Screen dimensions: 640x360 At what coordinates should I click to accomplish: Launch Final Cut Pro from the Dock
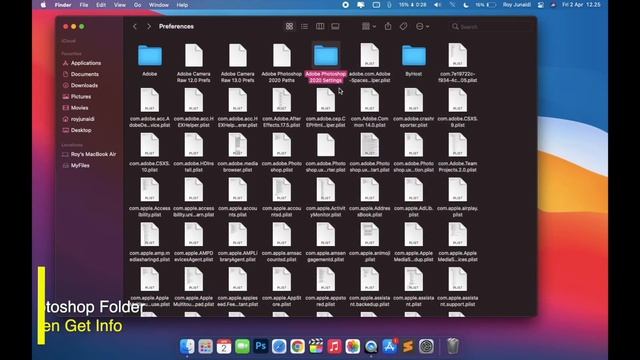[316, 347]
